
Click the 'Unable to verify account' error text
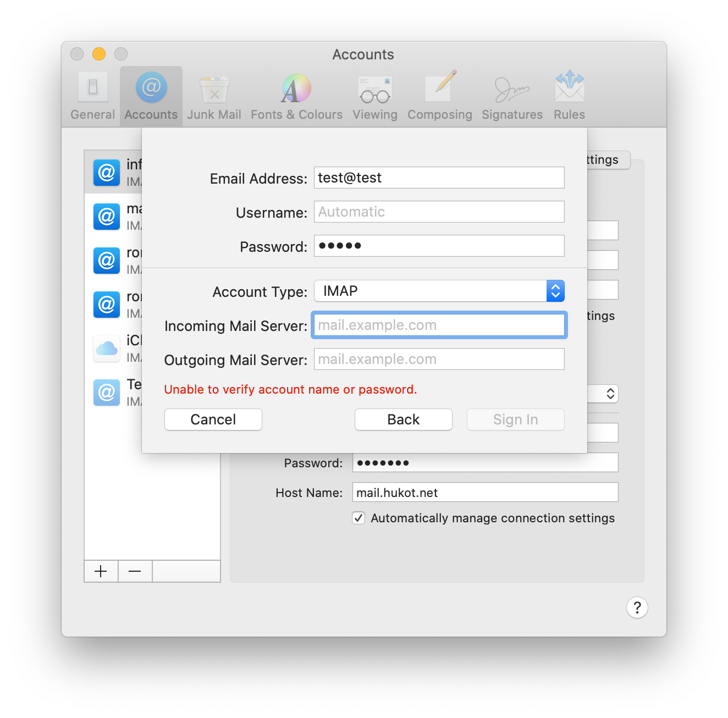click(290, 389)
